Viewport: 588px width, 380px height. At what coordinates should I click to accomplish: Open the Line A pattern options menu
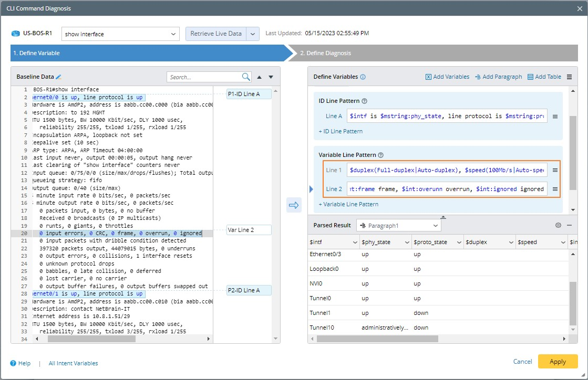pyautogui.click(x=554, y=117)
